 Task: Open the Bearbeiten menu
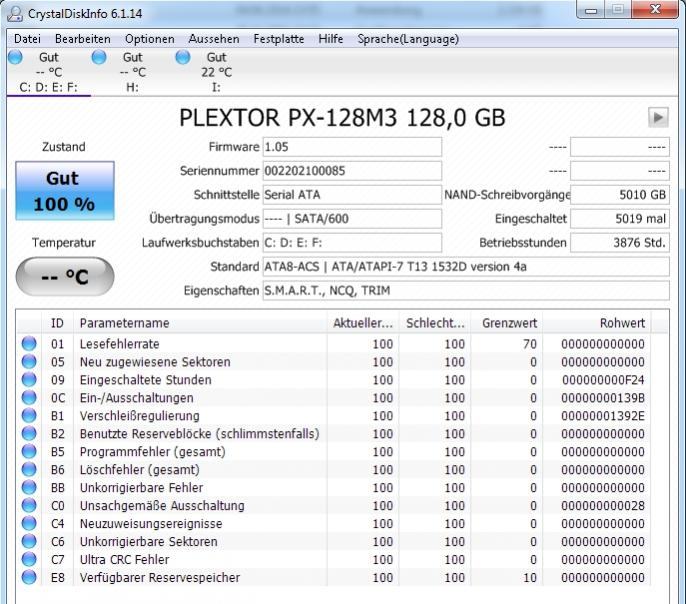pyautogui.click(x=83, y=39)
